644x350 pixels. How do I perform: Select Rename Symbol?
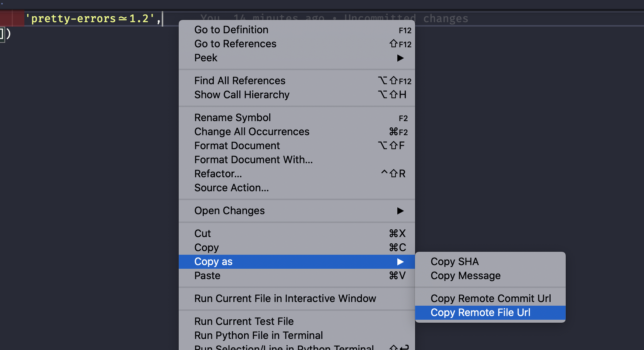pos(233,117)
